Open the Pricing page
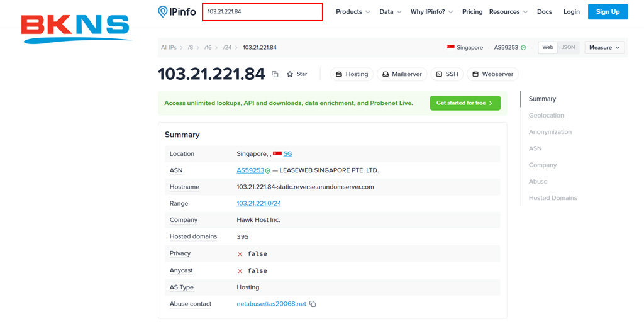 coord(472,12)
